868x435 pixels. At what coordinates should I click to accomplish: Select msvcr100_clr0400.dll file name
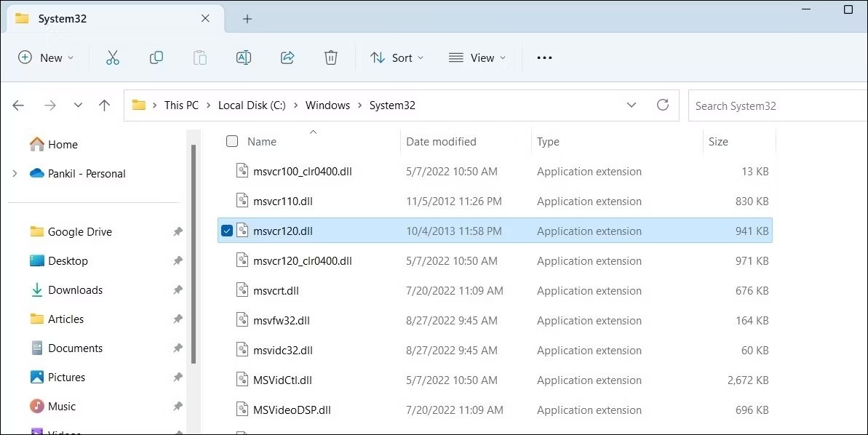302,172
